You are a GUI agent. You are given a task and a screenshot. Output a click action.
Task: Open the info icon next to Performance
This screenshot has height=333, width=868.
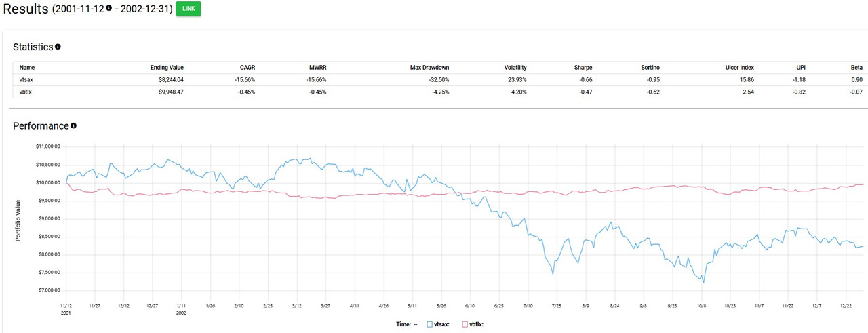(73, 125)
